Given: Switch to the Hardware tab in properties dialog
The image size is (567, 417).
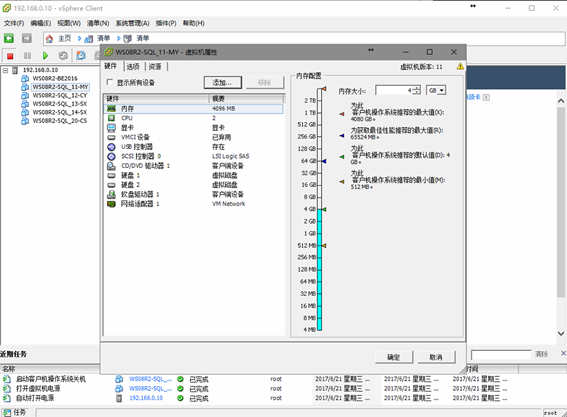Looking at the screenshot, I should point(111,66).
